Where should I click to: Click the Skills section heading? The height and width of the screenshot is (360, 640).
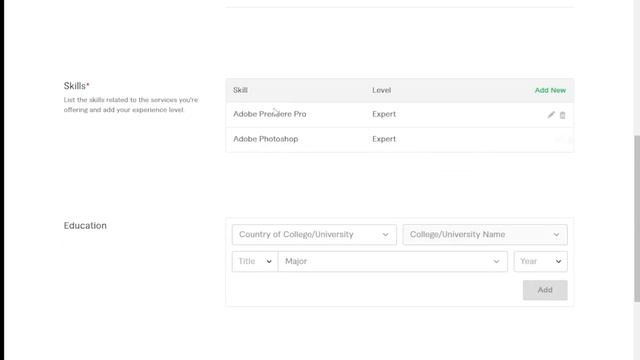point(76,86)
